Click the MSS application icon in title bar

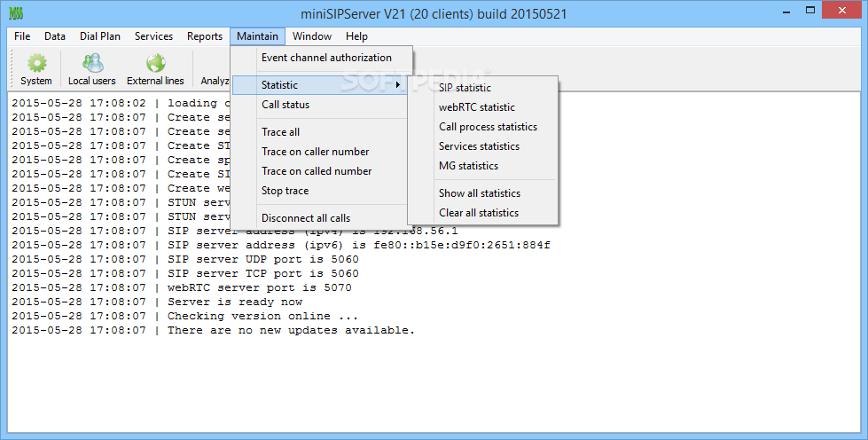click(16, 13)
